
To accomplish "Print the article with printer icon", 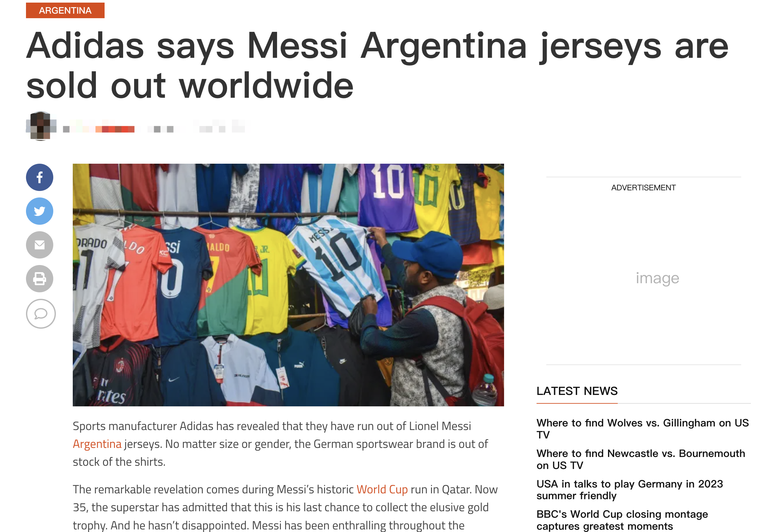I will [40, 279].
